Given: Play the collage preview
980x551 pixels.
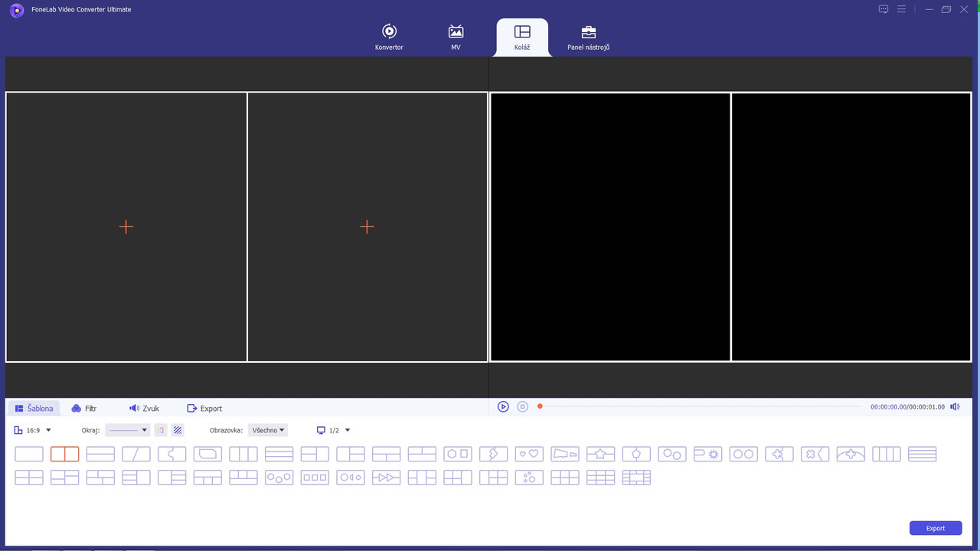Looking at the screenshot, I should click(503, 406).
